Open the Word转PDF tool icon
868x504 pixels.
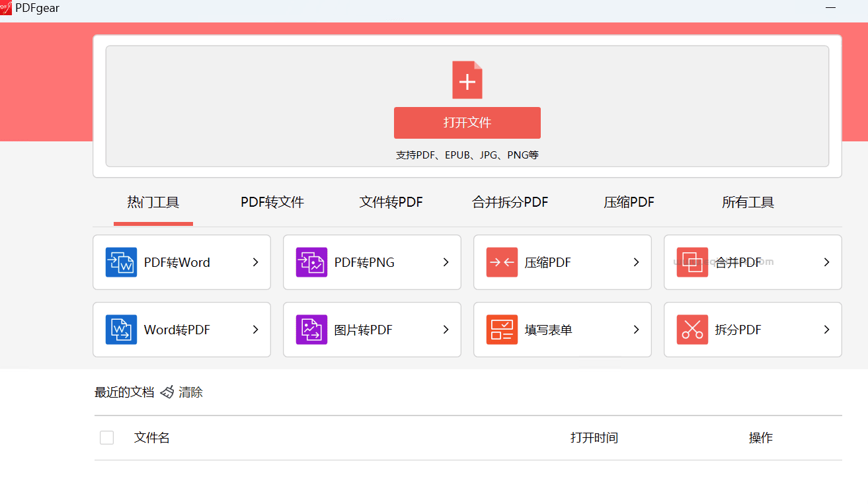tap(120, 330)
